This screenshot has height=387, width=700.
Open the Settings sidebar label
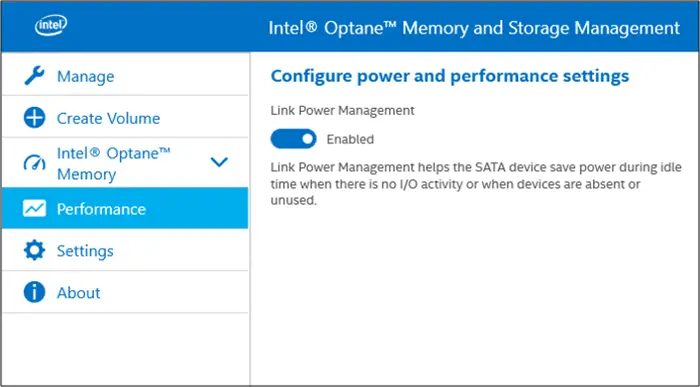point(85,251)
